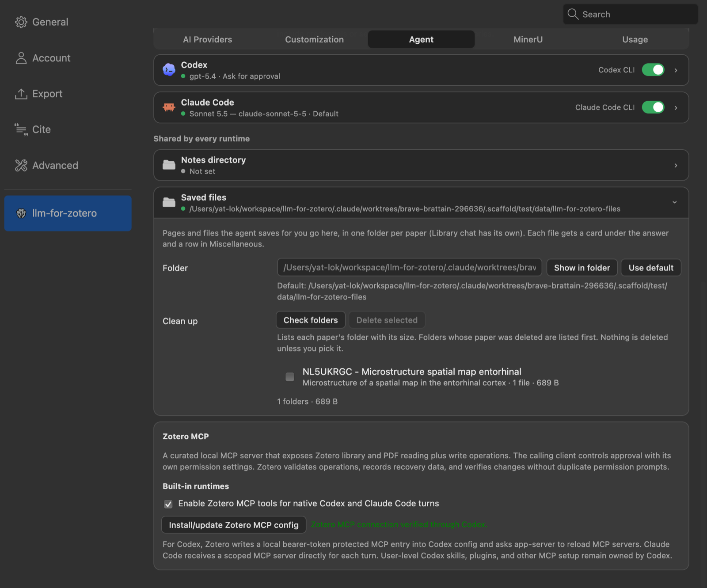Toggle off the Codex CLI switch
707x588 pixels.
[653, 70]
